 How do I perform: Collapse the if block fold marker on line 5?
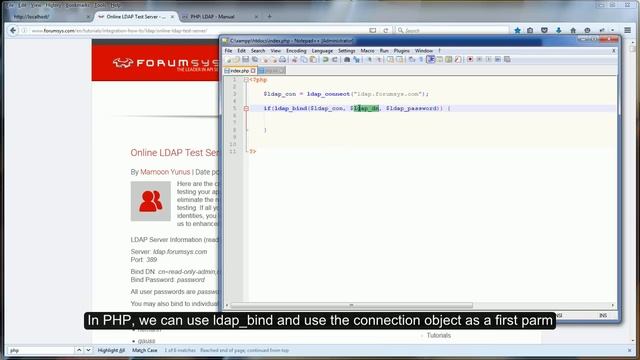[x=246, y=108]
